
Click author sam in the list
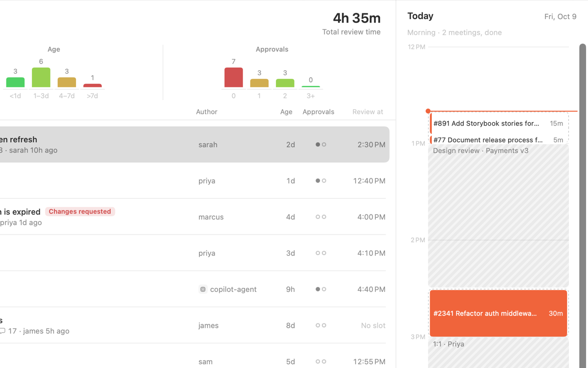pyautogui.click(x=206, y=362)
